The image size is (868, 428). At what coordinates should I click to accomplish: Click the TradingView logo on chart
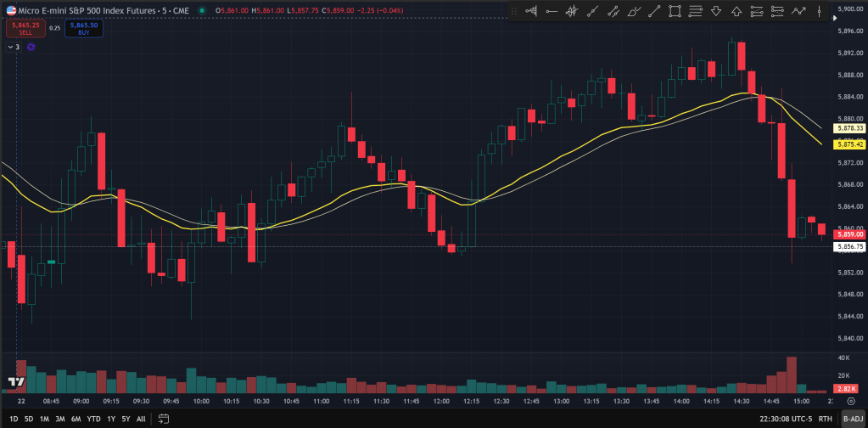(14, 383)
